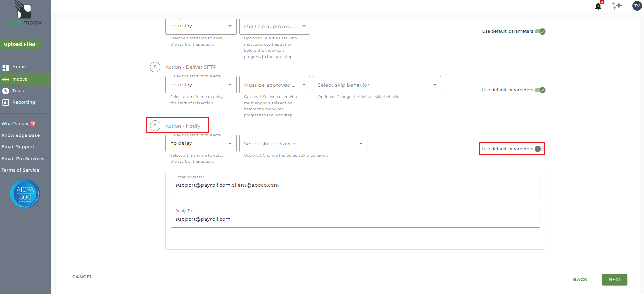Screen dimensions: 644x294
Task: Click the Reply To input field
Action: [x=355, y=219]
